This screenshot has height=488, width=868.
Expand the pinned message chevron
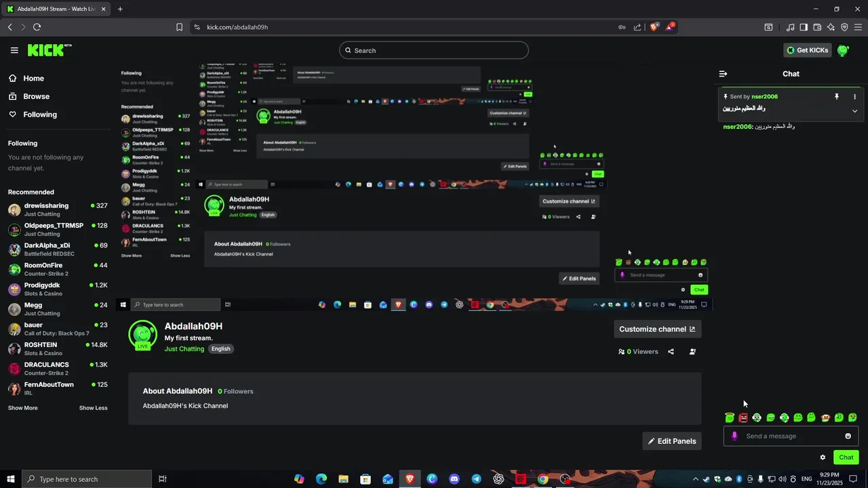tap(854, 111)
